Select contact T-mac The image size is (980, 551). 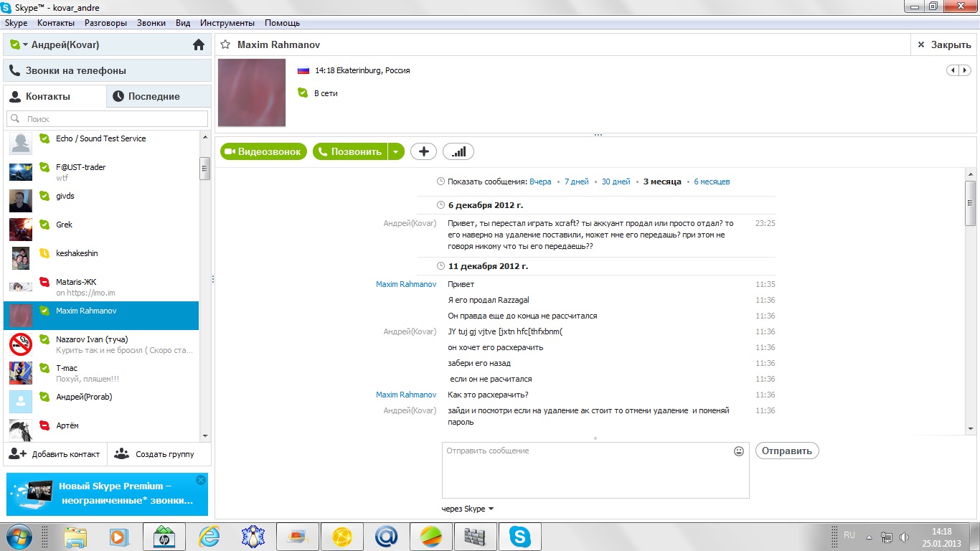[x=101, y=373]
